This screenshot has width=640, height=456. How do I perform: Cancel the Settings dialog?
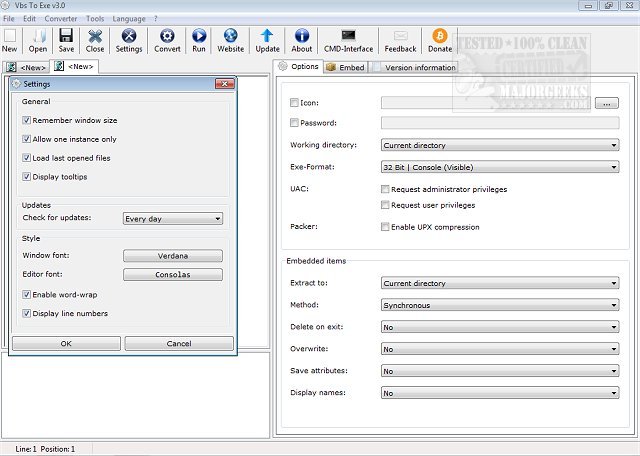pos(179,343)
